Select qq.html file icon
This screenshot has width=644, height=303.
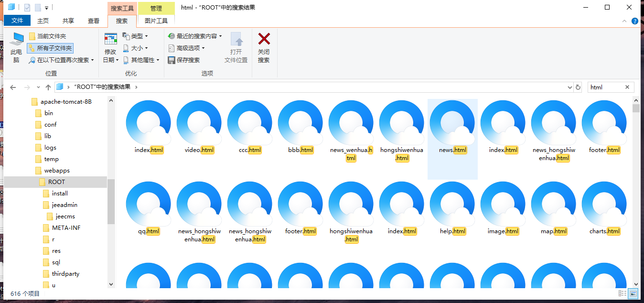coord(149,204)
